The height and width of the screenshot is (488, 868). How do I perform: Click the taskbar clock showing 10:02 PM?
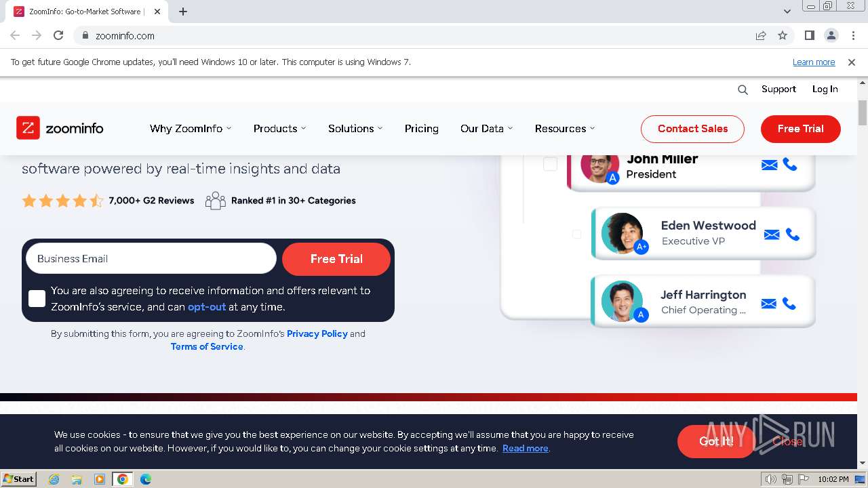click(x=833, y=479)
